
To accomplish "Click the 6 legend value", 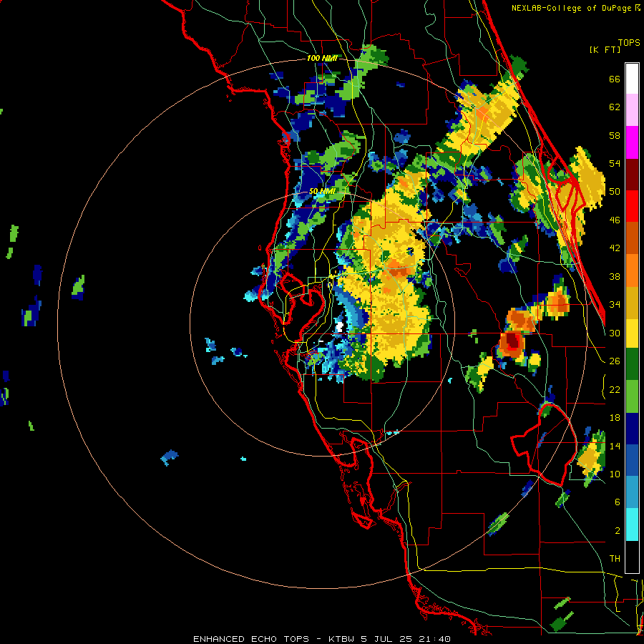I will point(617,502).
